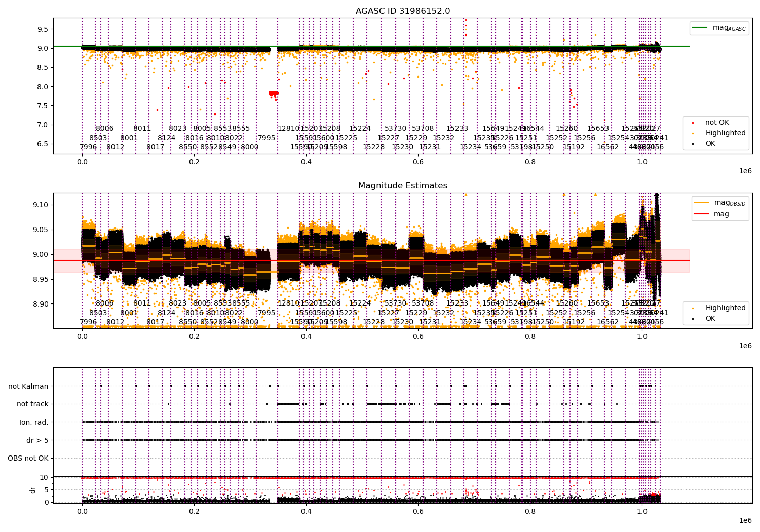
Task: Click obsid label 16562 in the top plot
Action: point(607,147)
